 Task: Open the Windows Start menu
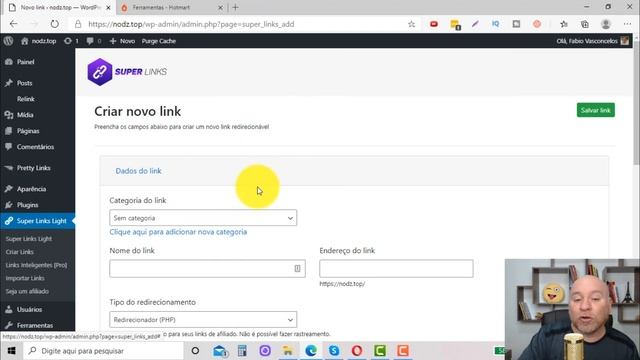(11, 351)
